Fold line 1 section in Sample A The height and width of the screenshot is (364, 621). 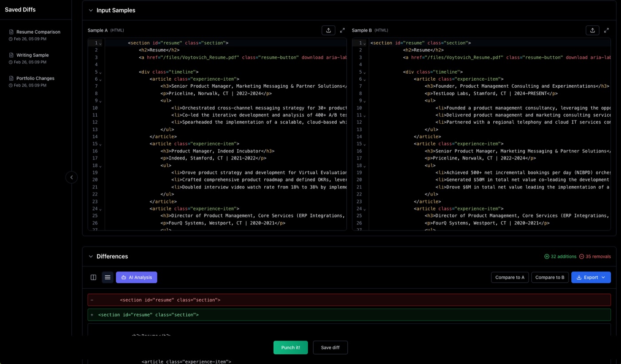click(x=101, y=43)
